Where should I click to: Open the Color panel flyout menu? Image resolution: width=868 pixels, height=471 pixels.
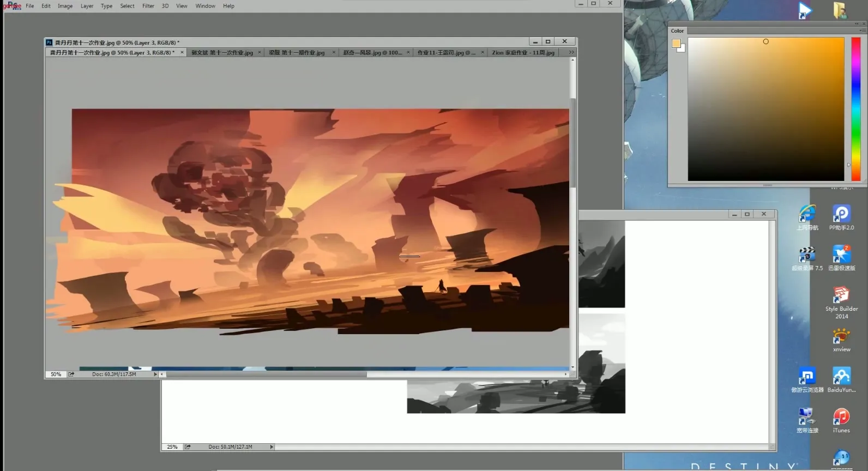pyautogui.click(x=863, y=31)
